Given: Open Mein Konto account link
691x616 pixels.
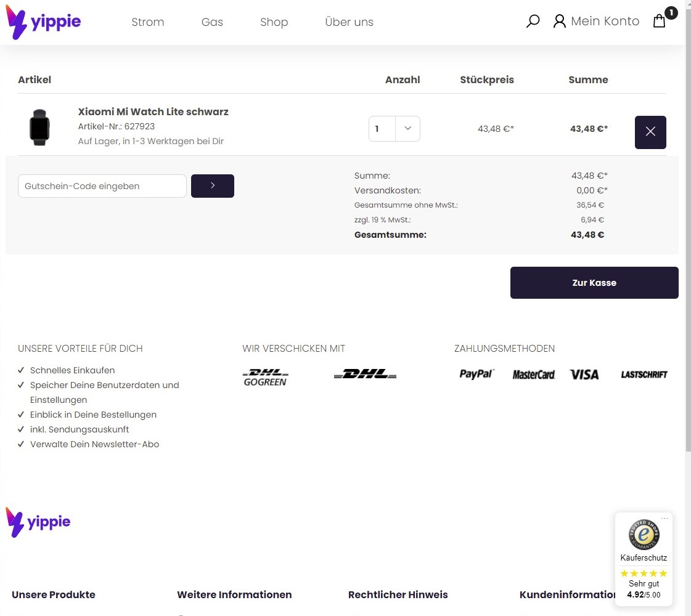Looking at the screenshot, I should tap(605, 21).
